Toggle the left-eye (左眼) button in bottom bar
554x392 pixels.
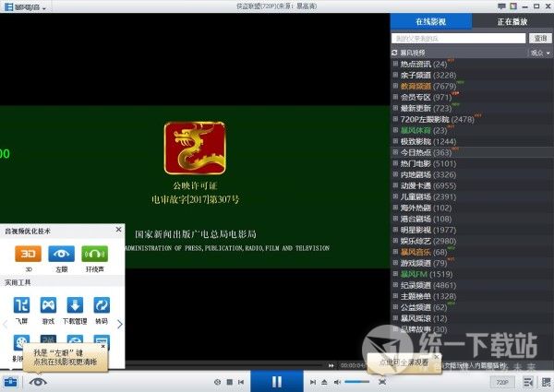point(38,382)
